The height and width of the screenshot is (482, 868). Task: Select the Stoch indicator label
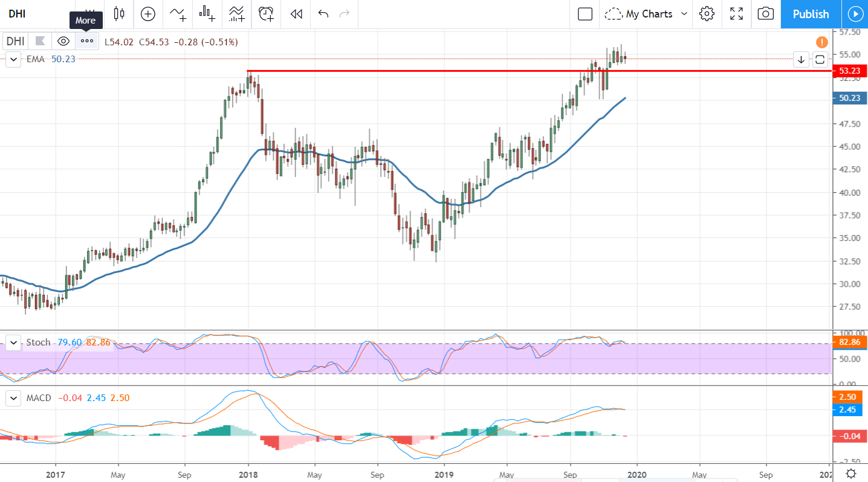click(39, 342)
